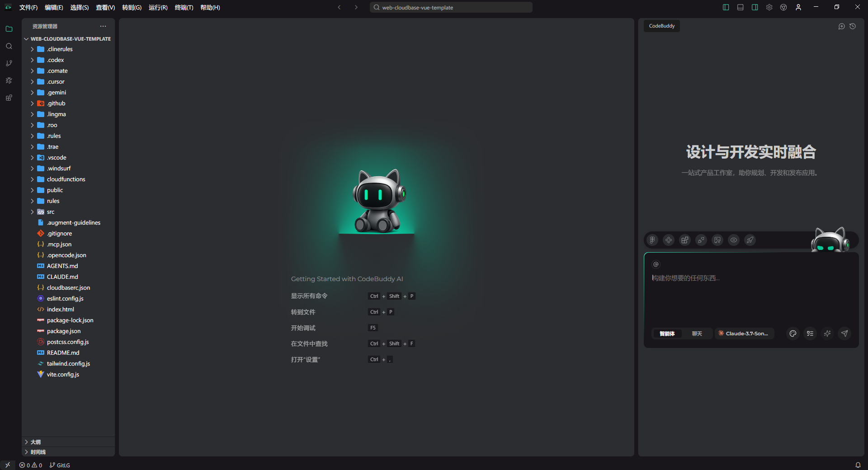Click the 显示所有命令 shortcut entry
Viewport: 868px width, 470px height.
coord(309,296)
